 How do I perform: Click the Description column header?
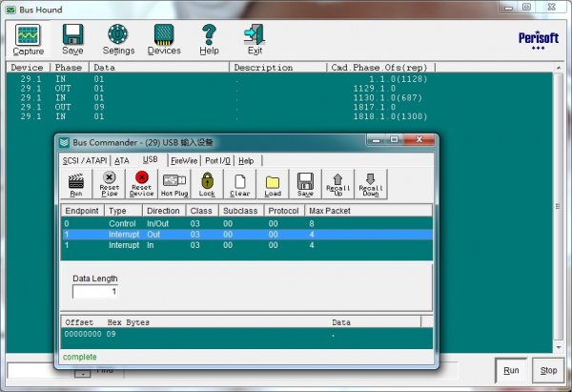(278, 68)
